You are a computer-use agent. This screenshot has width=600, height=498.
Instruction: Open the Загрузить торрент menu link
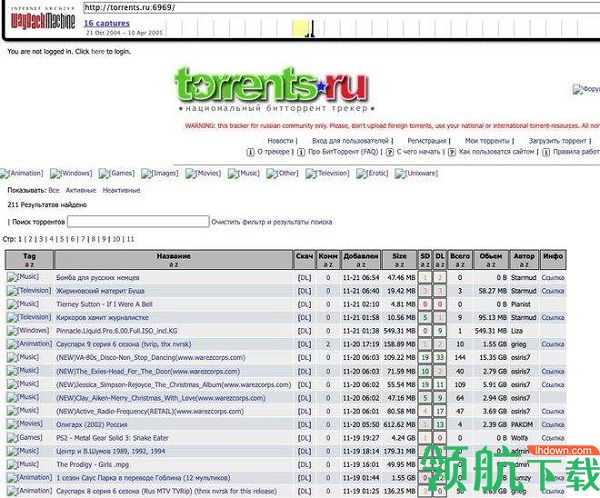pyautogui.click(x=558, y=141)
